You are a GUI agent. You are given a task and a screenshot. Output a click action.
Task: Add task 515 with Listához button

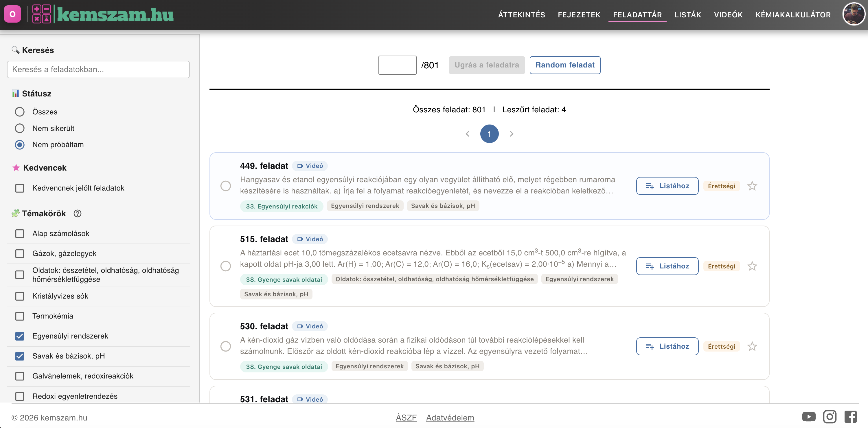(x=667, y=266)
